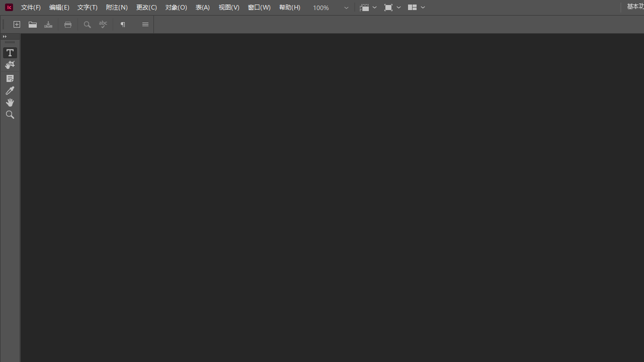644x362 pixels.
Task: Click the command bar gripper handle
Action: point(4,25)
